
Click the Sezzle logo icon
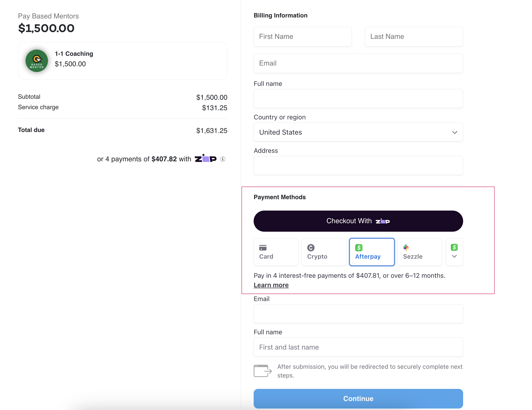(x=406, y=248)
